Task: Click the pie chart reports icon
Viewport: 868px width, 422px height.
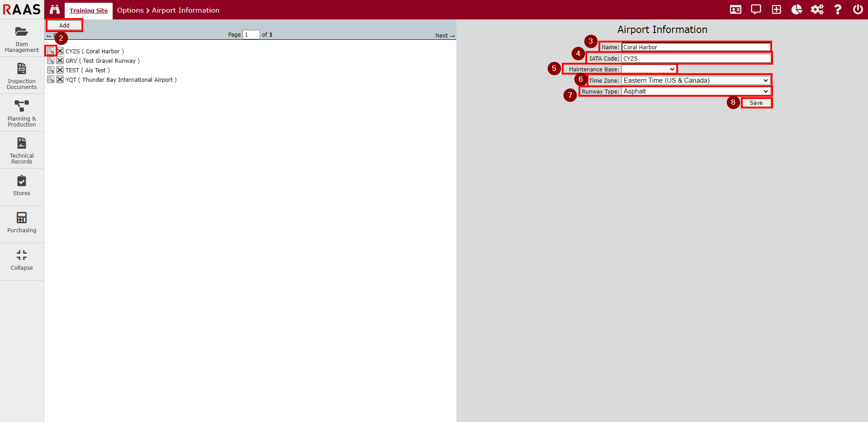Action: click(797, 9)
